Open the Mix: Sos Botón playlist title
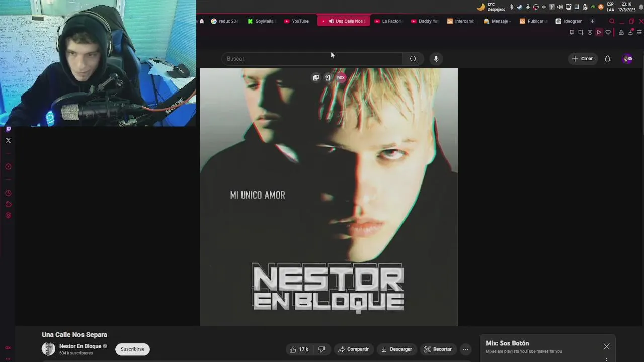 coord(507,343)
